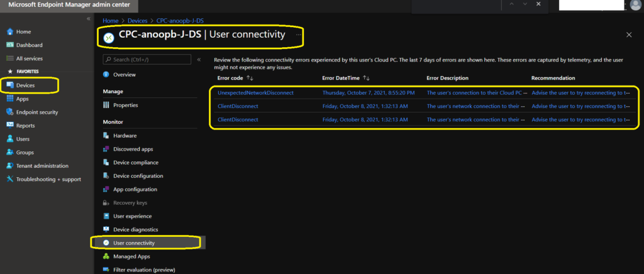Viewport: 644px width, 274px height.
Task: Click the Home icon in left navigation
Action: click(10, 32)
